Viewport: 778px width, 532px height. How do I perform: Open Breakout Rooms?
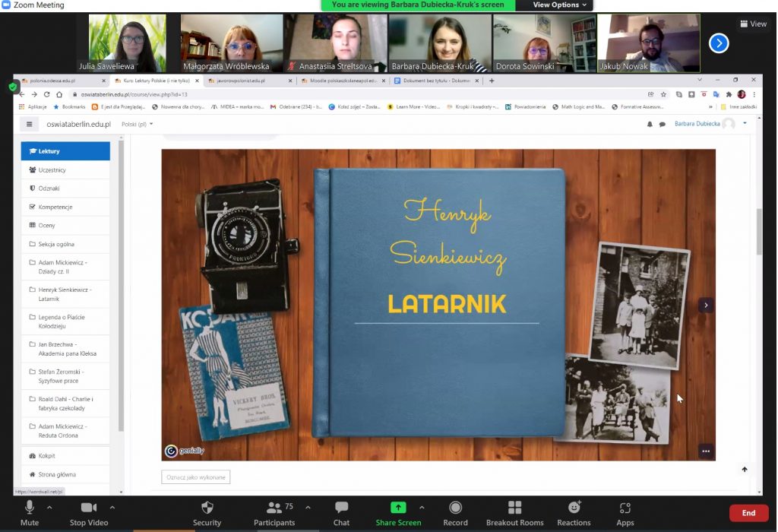pyautogui.click(x=514, y=508)
